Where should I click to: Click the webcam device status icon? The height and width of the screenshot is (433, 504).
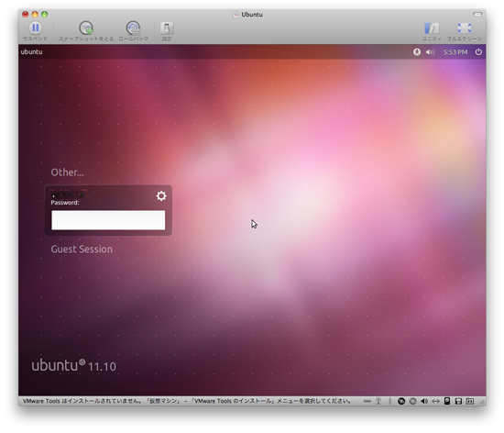(378, 401)
